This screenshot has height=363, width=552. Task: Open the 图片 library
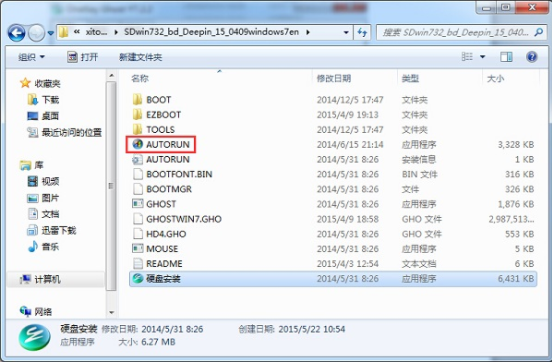click(x=43, y=198)
